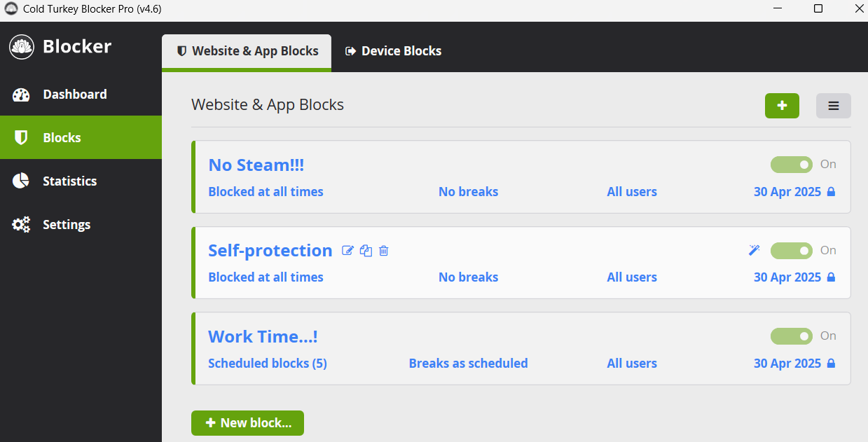Delete Self-protection with the trash icon
Image resolution: width=868 pixels, height=442 pixels.
383,250
